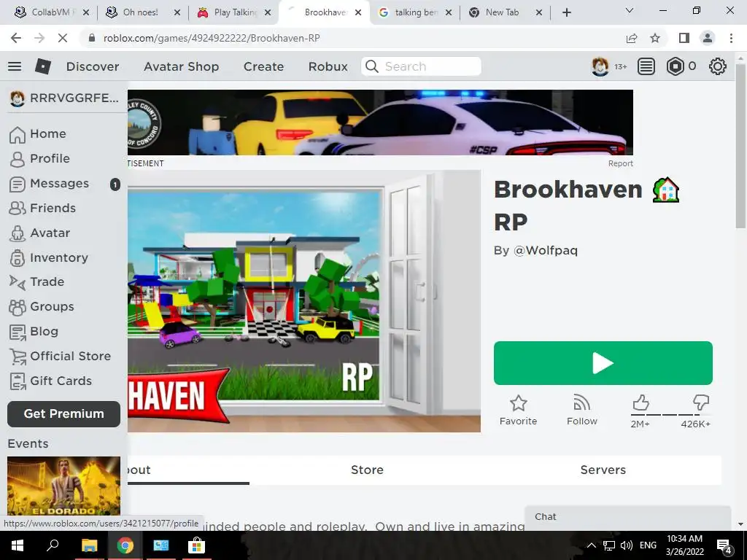Image resolution: width=747 pixels, height=560 pixels.
Task: Open the Avatar editor link
Action: (40, 233)
